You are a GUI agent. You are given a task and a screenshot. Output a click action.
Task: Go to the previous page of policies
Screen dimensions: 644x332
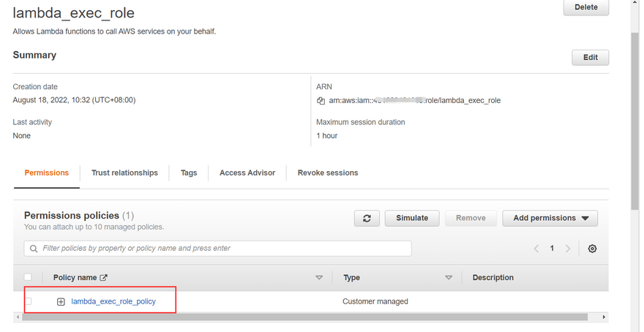click(x=536, y=249)
